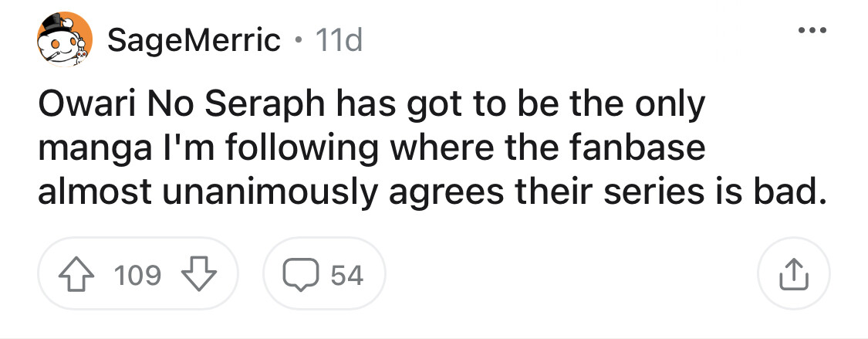Visit the SageMerric username profile link
The image size is (868, 339).
[194, 40]
